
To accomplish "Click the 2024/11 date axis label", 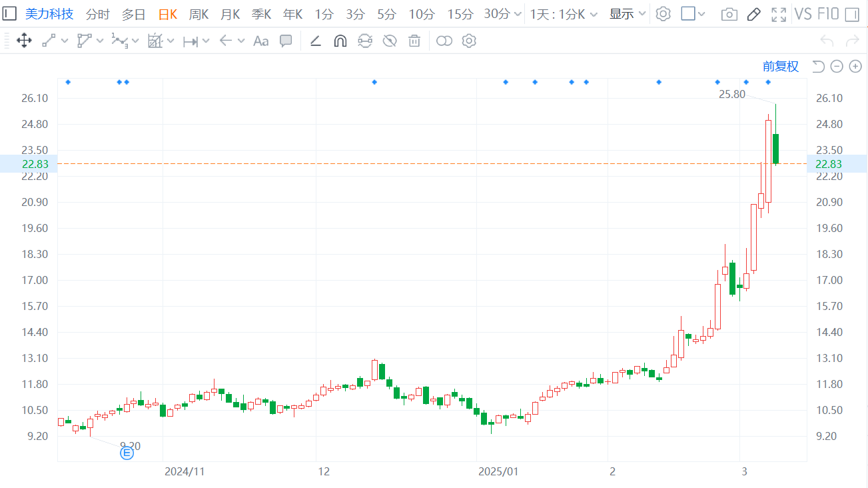I will point(185,472).
